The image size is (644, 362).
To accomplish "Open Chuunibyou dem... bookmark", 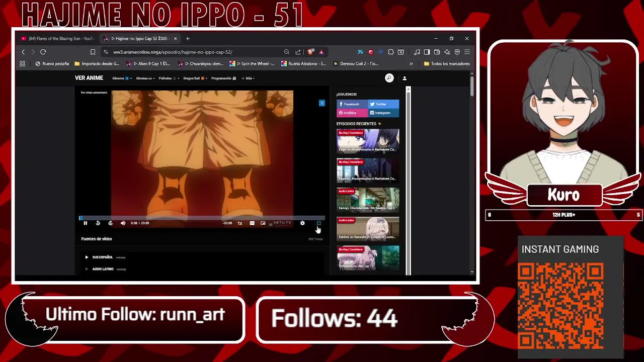I will point(201,63).
